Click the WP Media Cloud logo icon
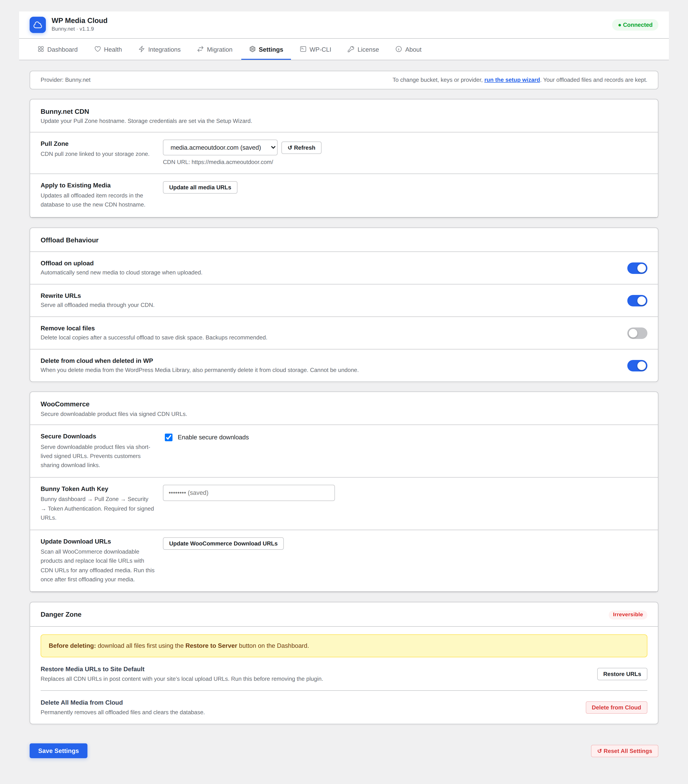The height and width of the screenshot is (784, 688). click(38, 25)
